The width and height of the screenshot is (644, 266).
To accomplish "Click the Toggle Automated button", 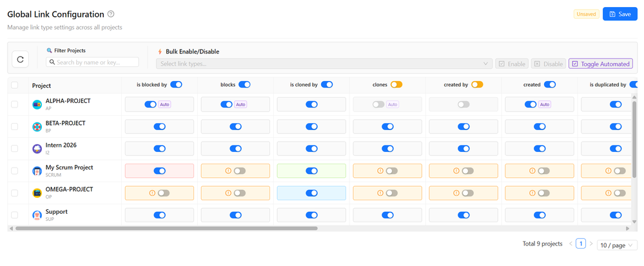I will [x=601, y=64].
